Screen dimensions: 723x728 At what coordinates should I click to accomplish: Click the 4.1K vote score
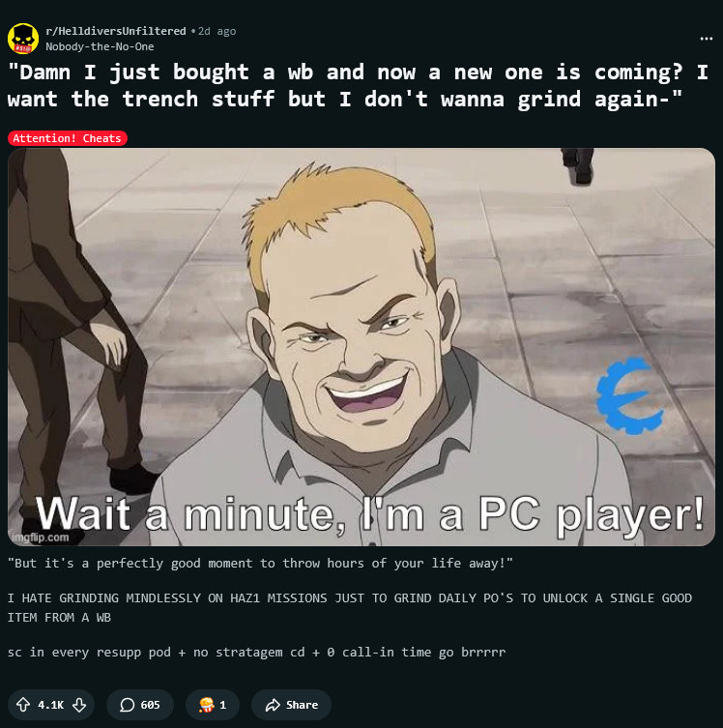click(x=50, y=705)
